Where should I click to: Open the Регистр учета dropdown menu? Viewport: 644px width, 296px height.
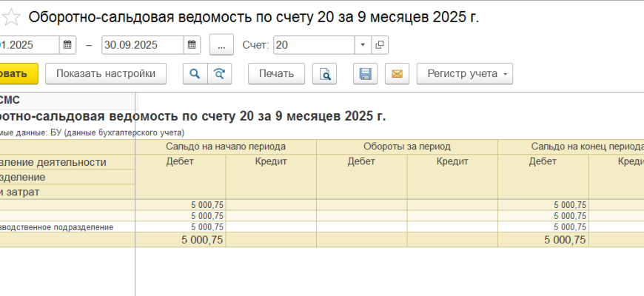pyautogui.click(x=464, y=73)
